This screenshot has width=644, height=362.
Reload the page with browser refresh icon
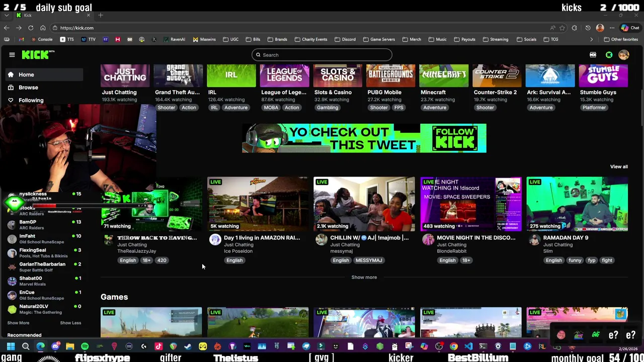31,28
